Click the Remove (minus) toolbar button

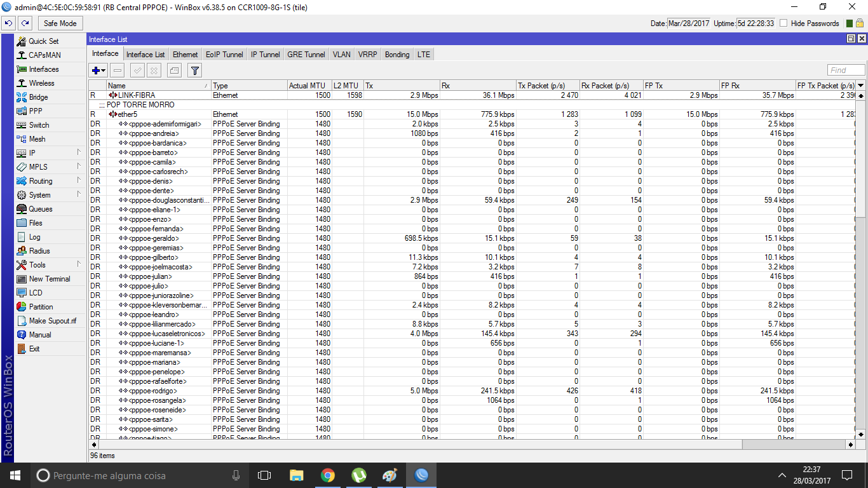pyautogui.click(x=118, y=71)
